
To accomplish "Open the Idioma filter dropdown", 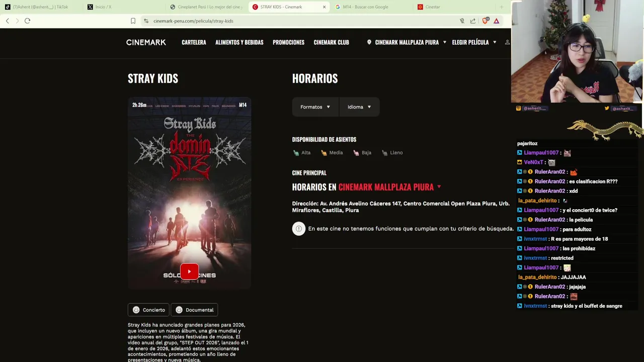I will point(359,107).
